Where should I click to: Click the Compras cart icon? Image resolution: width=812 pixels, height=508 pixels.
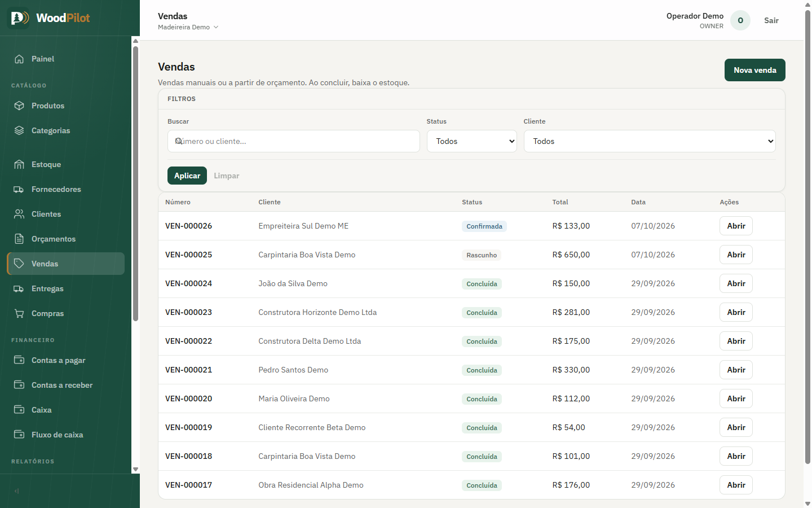click(19, 313)
